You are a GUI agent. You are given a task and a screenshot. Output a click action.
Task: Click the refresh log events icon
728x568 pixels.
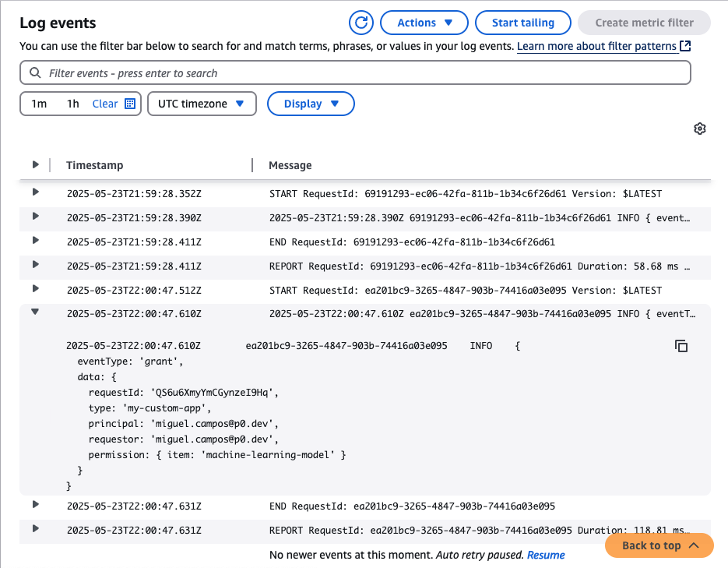pos(360,23)
